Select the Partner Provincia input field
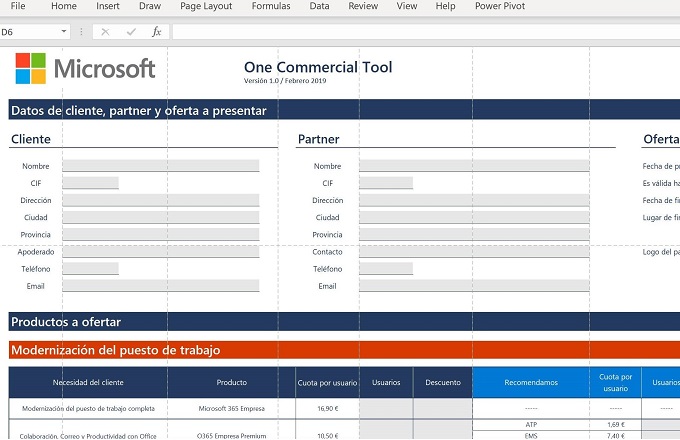 pyautogui.click(x=474, y=234)
